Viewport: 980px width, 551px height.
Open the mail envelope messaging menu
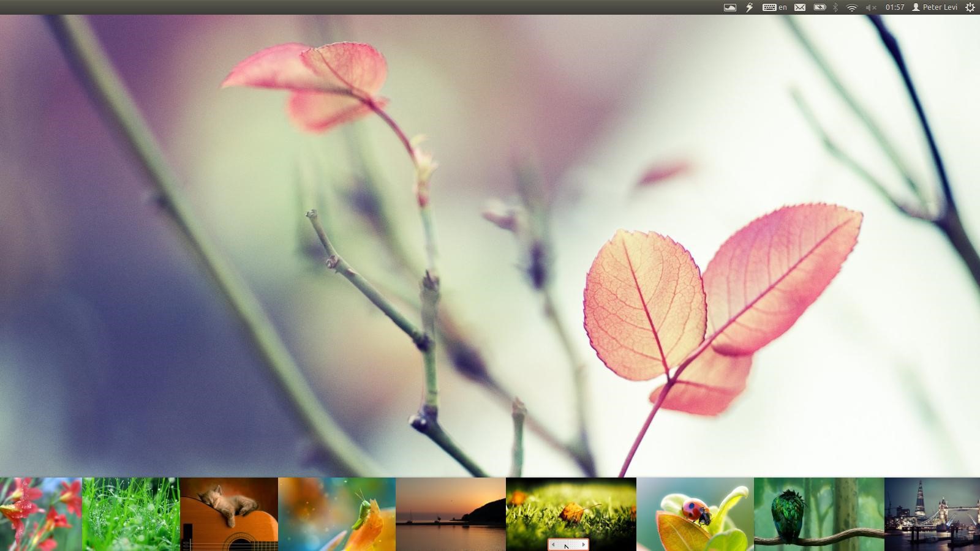800,7
